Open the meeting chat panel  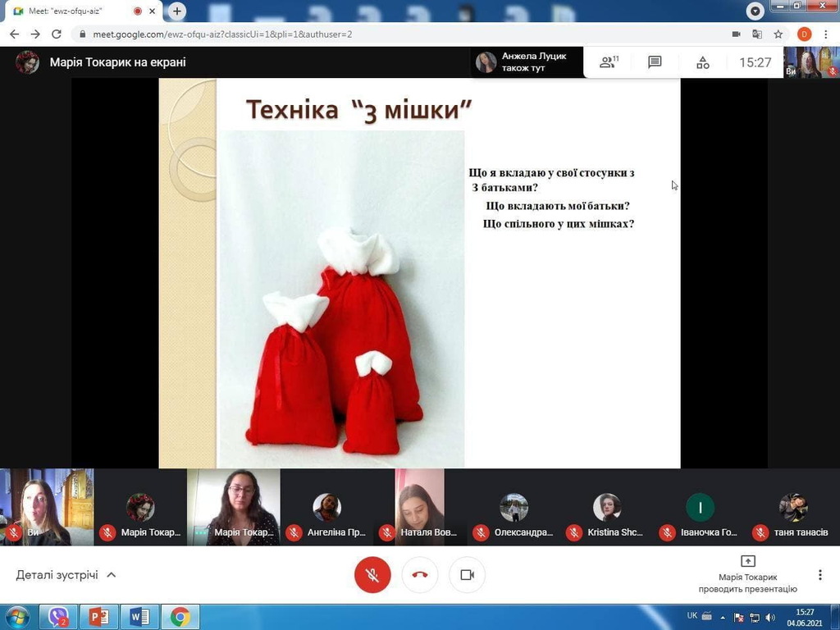point(655,62)
